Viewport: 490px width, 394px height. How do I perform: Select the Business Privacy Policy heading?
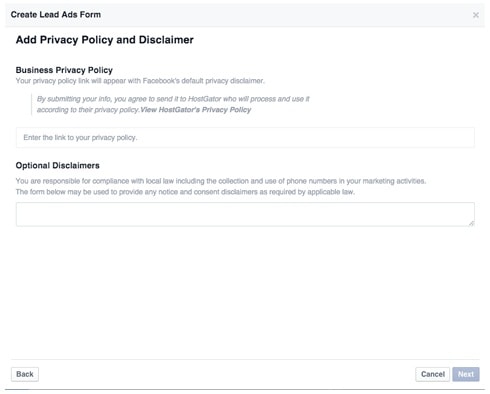pyautogui.click(x=64, y=70)
